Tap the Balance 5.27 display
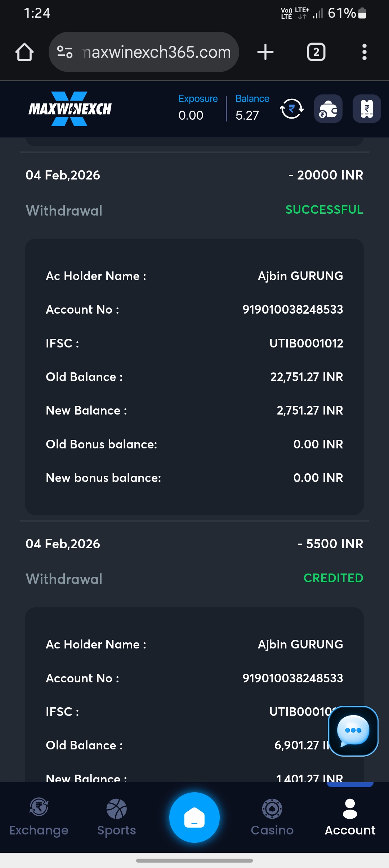 [x=252, y=108]
